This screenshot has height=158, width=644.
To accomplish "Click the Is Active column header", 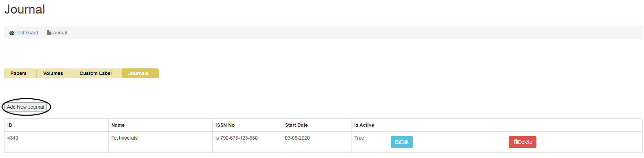I will (364, 125).
